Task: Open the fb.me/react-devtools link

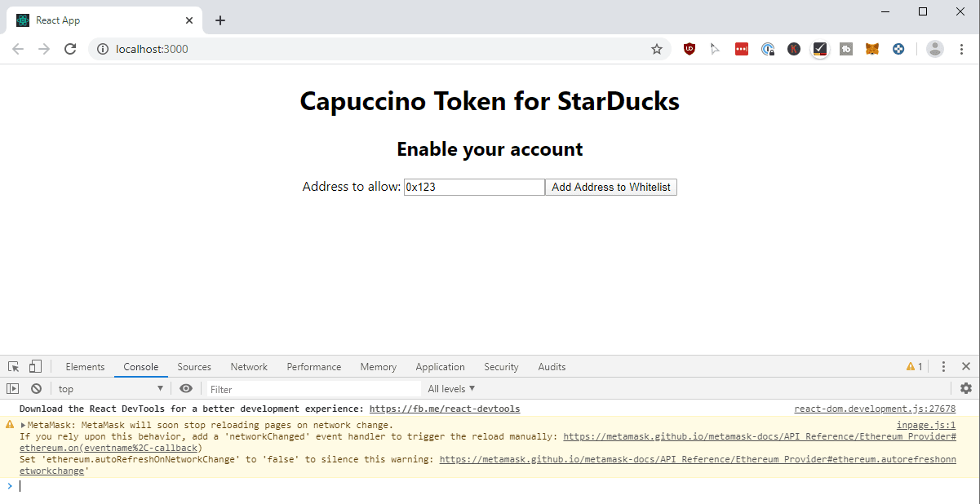Action: click(445, 409)
